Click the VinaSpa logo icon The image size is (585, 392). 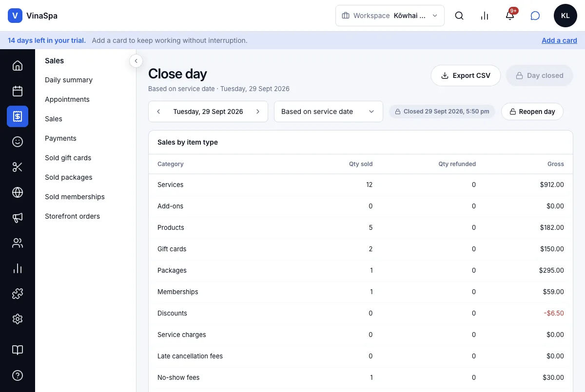(15, 16)
